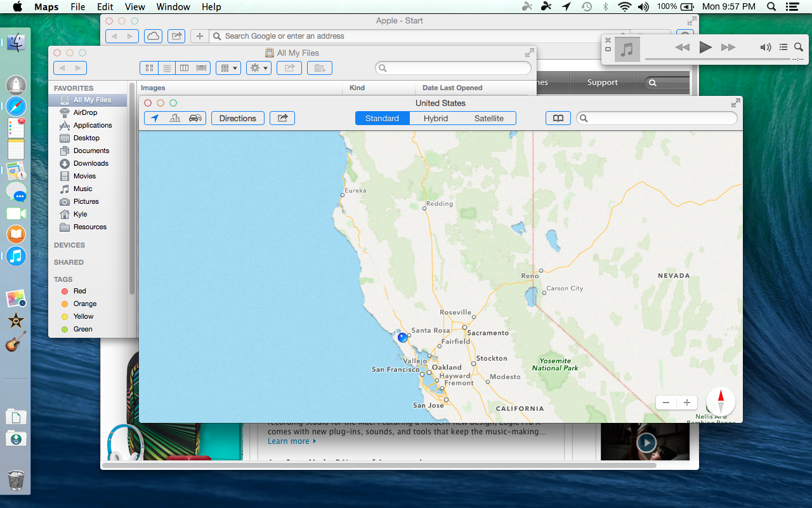
Task: Zoom out the map with minus button
Action: coord(666,403)
